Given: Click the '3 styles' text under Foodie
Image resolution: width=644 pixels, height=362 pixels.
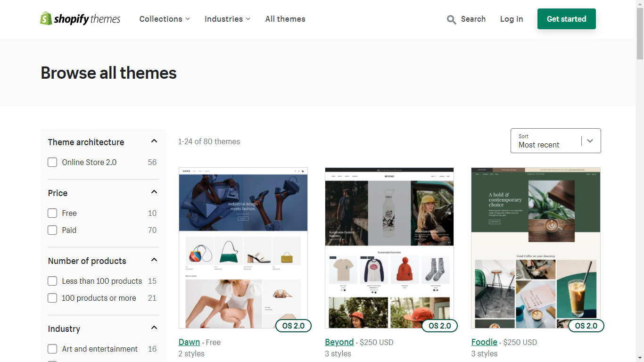Looking at the screenshot, I should (484, 354).
